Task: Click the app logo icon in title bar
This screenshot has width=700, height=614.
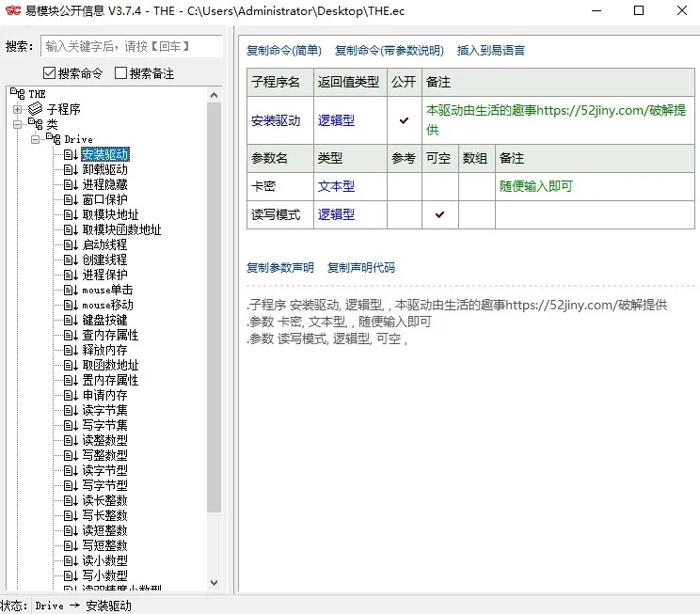Action: tap(13, 10)
